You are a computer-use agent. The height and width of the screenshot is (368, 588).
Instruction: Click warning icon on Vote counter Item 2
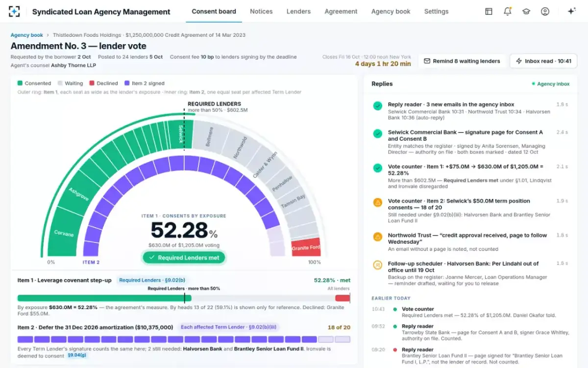[377, 202]
